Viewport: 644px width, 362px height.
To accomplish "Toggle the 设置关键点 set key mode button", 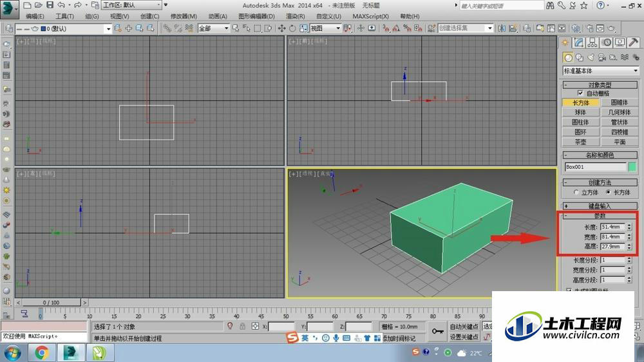I will click(x=464, y=336).
